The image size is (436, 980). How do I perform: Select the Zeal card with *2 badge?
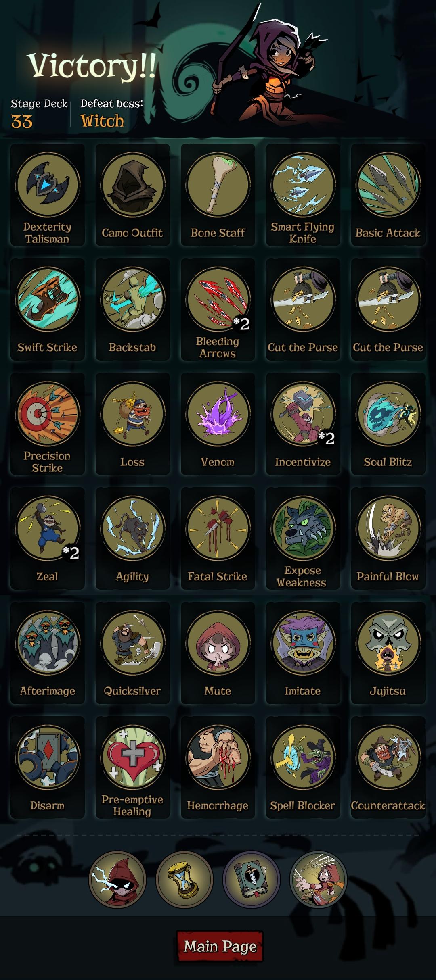coord(47,538)
